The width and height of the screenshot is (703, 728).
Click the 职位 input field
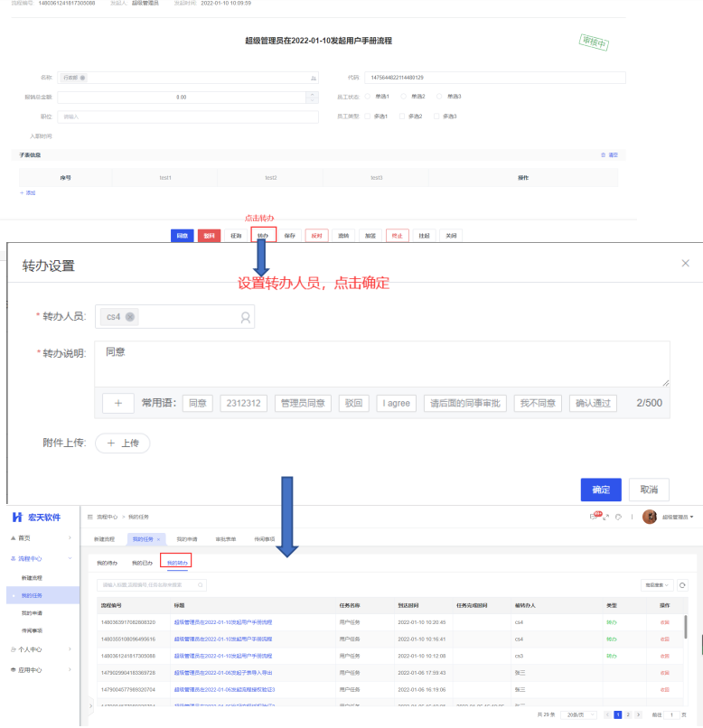188,117
